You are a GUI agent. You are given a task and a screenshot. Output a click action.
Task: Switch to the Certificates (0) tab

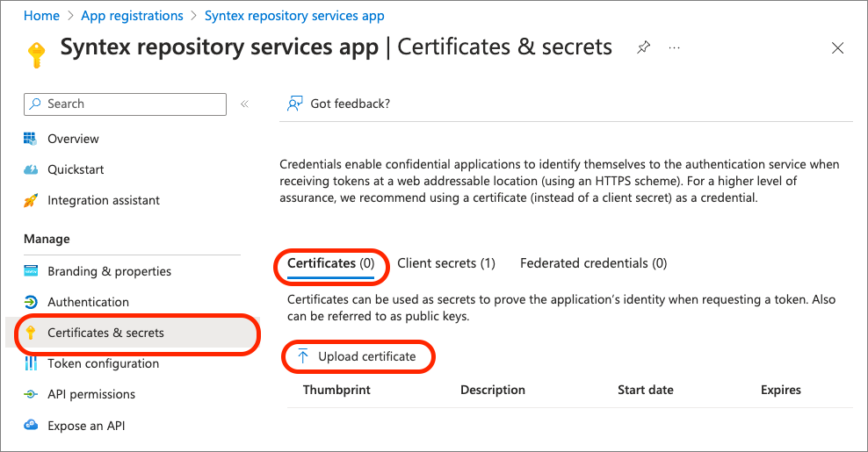tap(331, 263)
